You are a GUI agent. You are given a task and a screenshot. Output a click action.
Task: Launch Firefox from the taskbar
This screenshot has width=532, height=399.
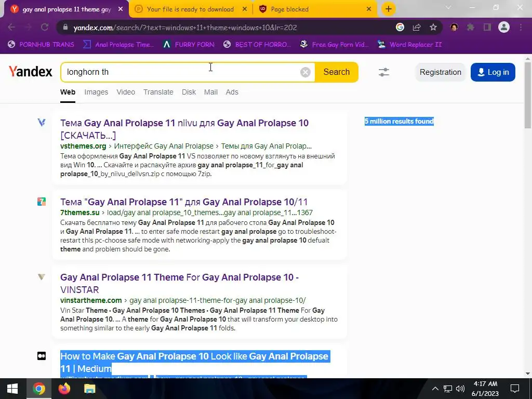coord(64,389)
